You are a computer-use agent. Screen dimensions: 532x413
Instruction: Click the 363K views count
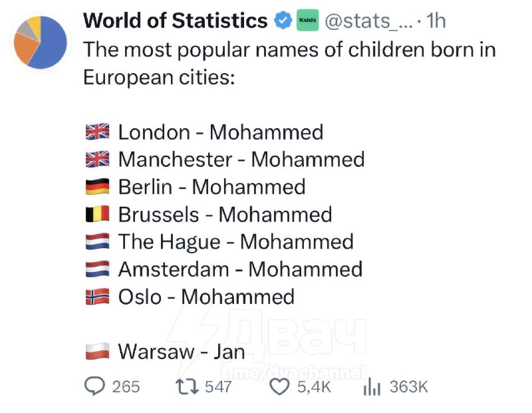click(408, 386)
